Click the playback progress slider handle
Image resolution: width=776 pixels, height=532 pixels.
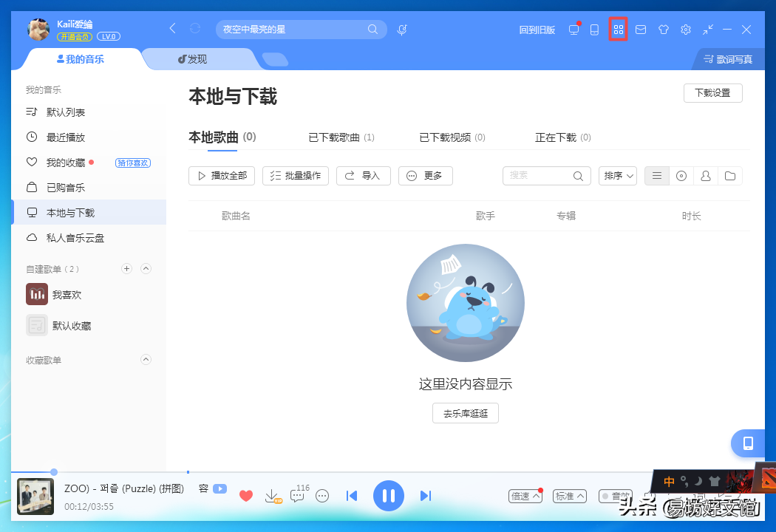pyautogui.click(x=54, y=472)
